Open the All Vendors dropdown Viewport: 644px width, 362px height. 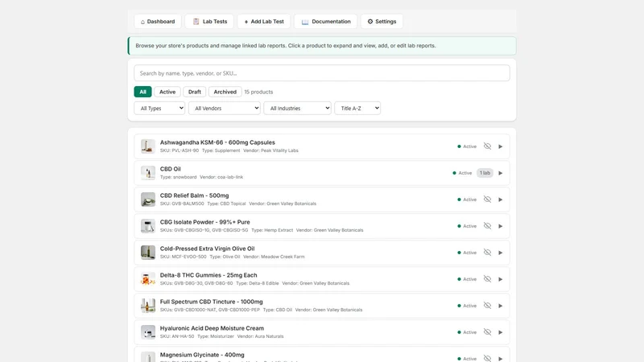pos(225,109)
